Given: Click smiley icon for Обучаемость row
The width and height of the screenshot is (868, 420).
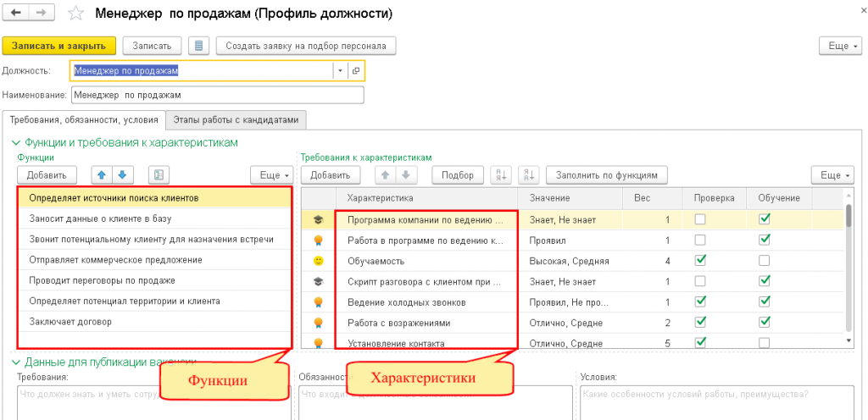Looking at the screenshot, I should click(319, 261).
